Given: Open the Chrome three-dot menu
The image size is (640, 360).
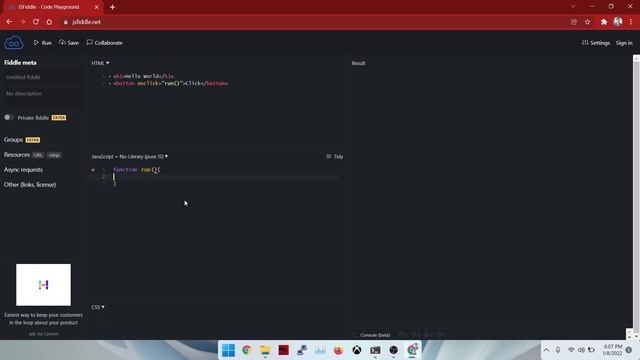Looking at the screenshot, I should click(631, 22).
